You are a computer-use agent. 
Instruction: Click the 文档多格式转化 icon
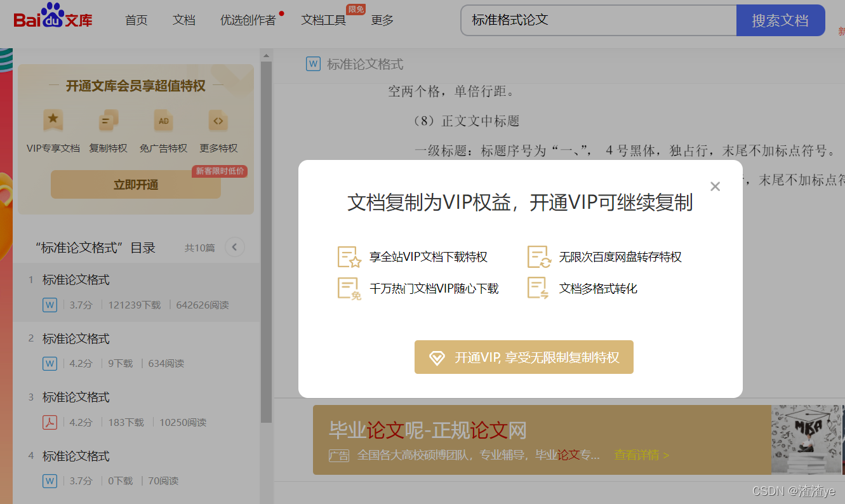point(539,289)
